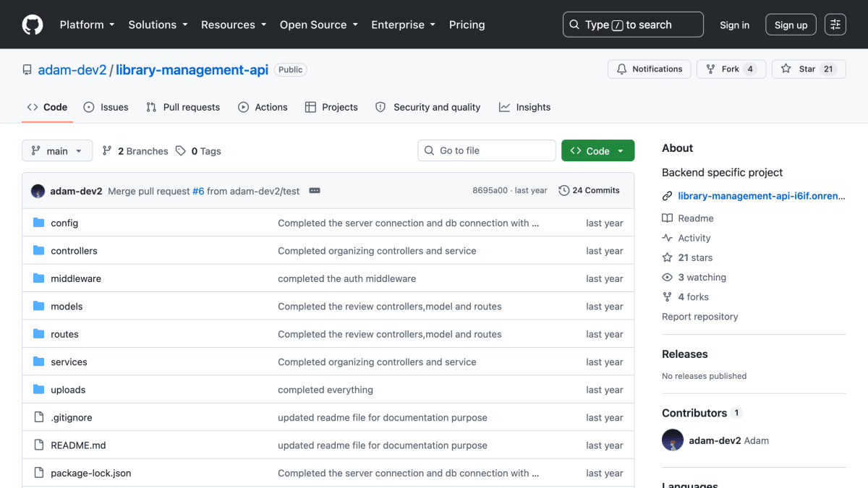The image size is (868, 488).
Task: Click the Readme book icon in About
Action: click(x=667, y=218)
